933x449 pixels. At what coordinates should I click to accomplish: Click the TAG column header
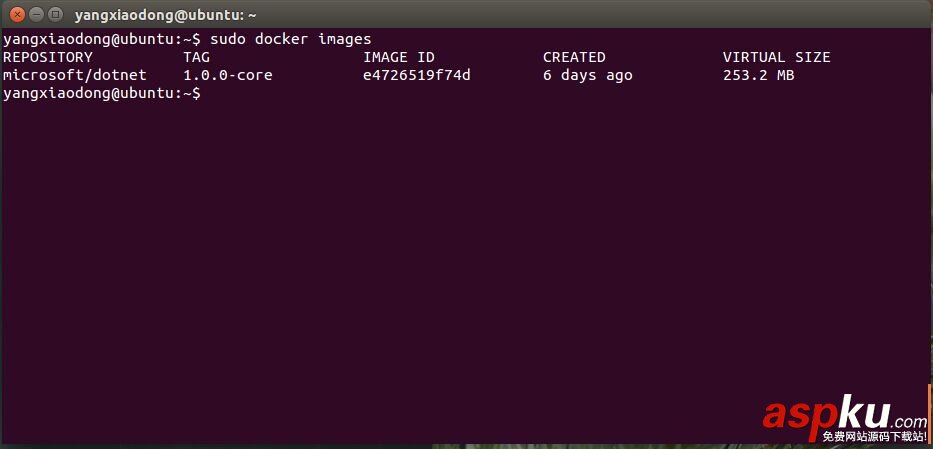click(x=196, y=57)
